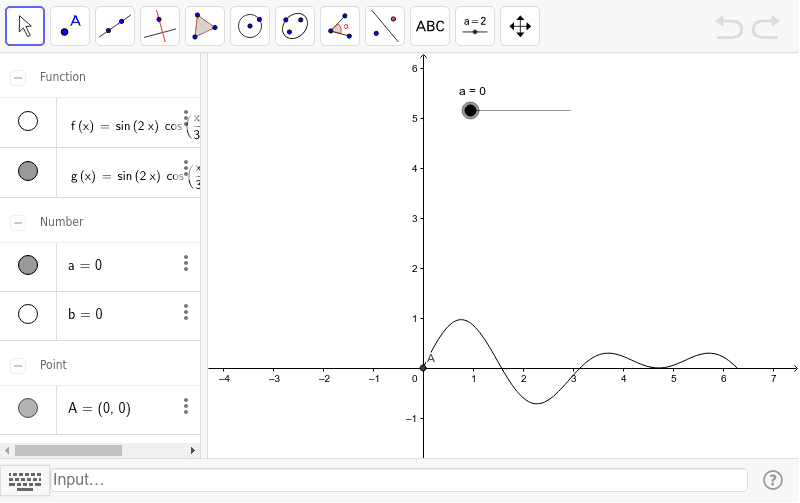Click the slider a track line
The height and width of the screenshot is (503, 800).
pyautogui.click(x=526, y=110)
